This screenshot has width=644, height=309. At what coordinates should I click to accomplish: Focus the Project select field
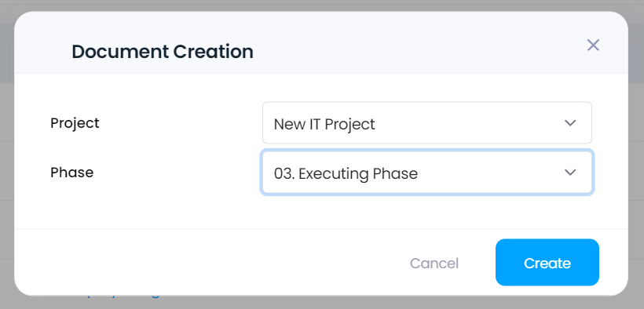(427, 122)
